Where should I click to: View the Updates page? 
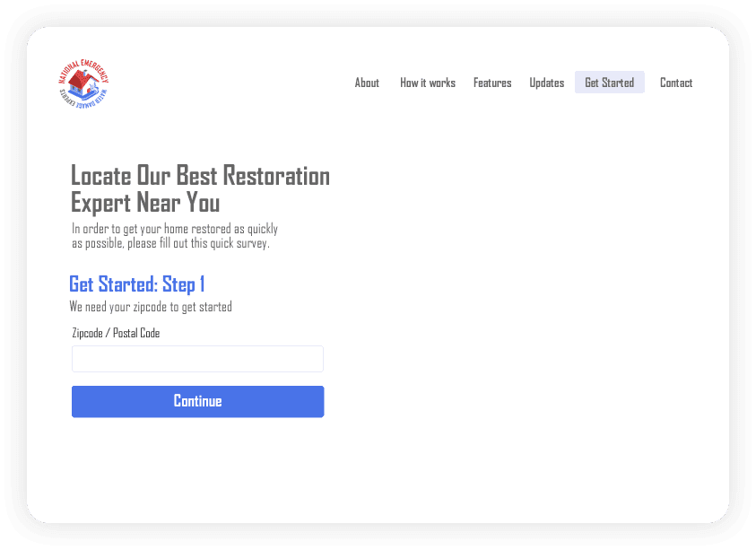[x=546, y=83]
